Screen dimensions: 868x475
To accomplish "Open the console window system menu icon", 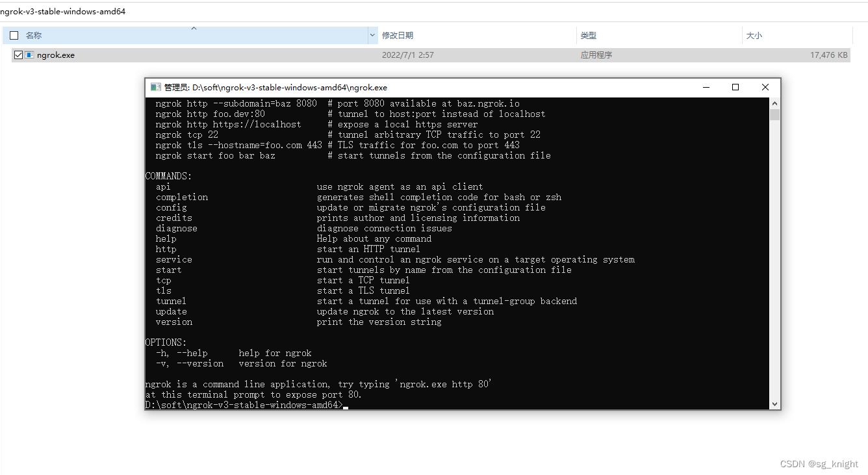I will click(x=155, y=87).
